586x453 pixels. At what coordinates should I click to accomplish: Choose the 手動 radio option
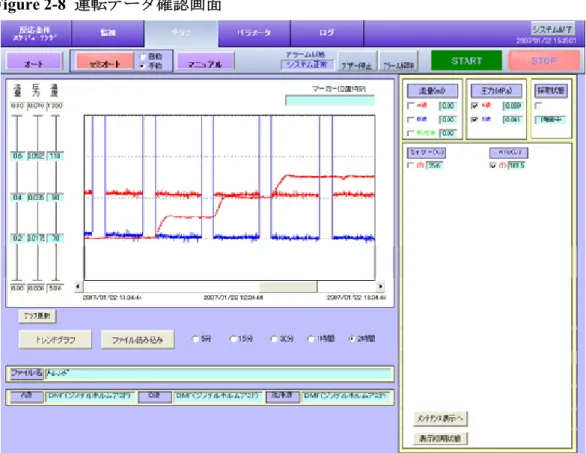coord(143,66)
